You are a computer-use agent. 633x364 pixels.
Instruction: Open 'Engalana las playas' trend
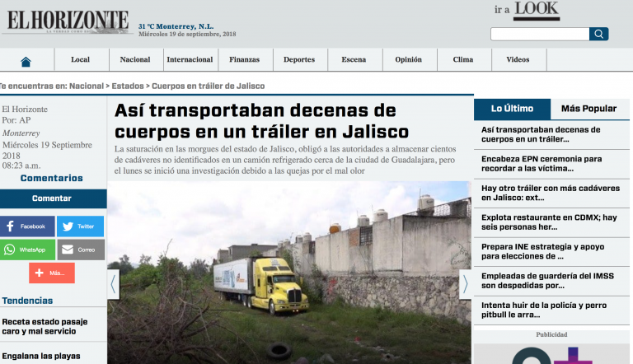click(x=41, y=356)
